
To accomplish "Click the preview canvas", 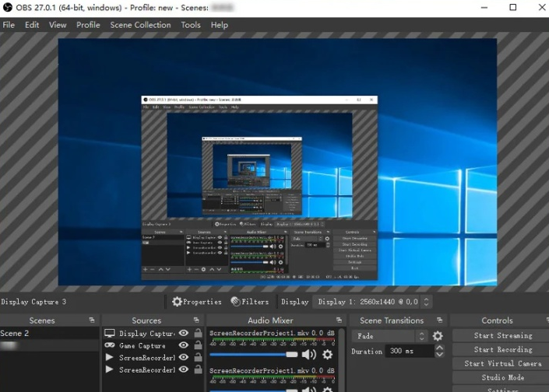I will [277, 162].
